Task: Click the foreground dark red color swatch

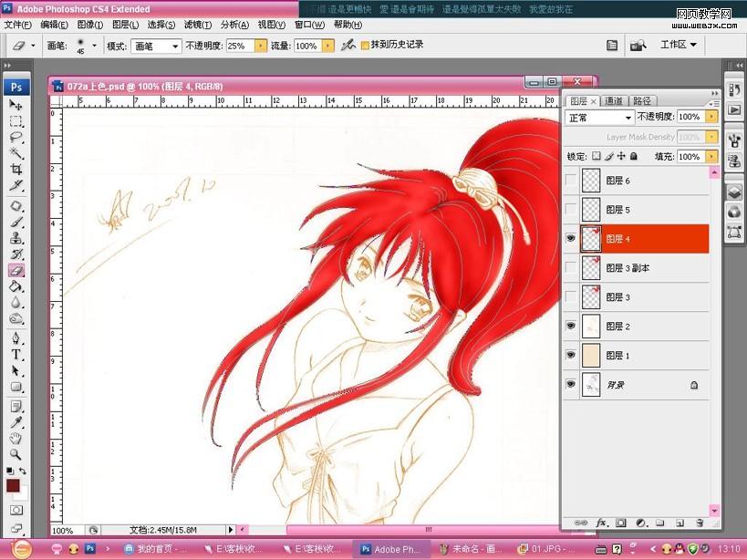Action: [13, 486]
